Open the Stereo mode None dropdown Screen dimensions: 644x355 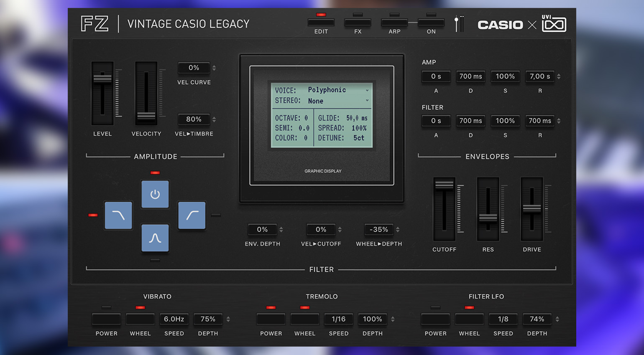click(338, 101)
